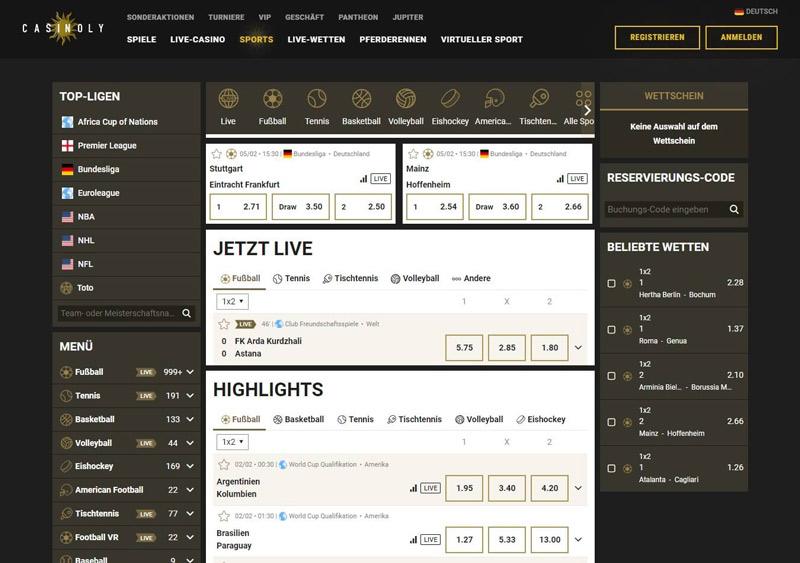
Task: Expand Volleyball chevron in the menu
Action: point(190,443)
